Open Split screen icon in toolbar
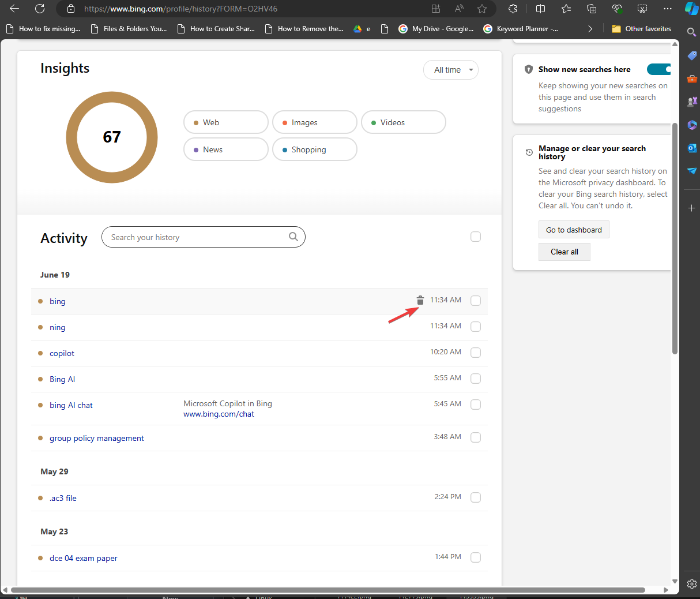 (x=540, y=9)
